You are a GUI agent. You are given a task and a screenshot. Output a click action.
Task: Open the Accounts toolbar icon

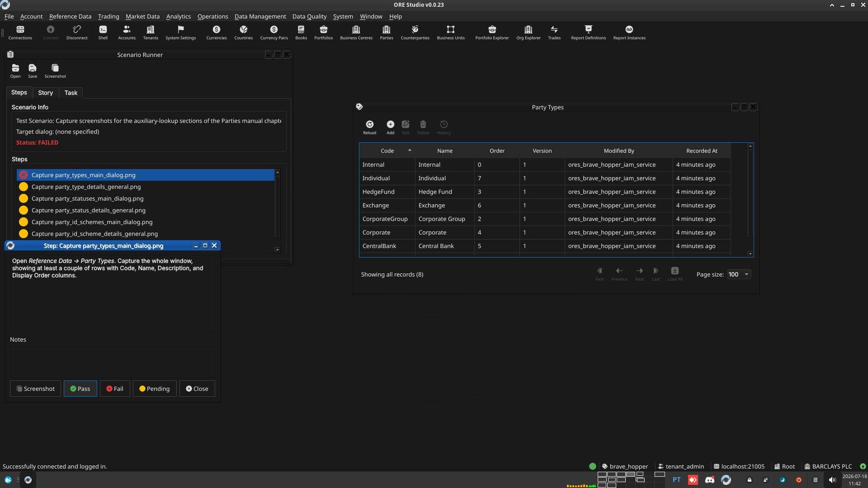(127, 32)
